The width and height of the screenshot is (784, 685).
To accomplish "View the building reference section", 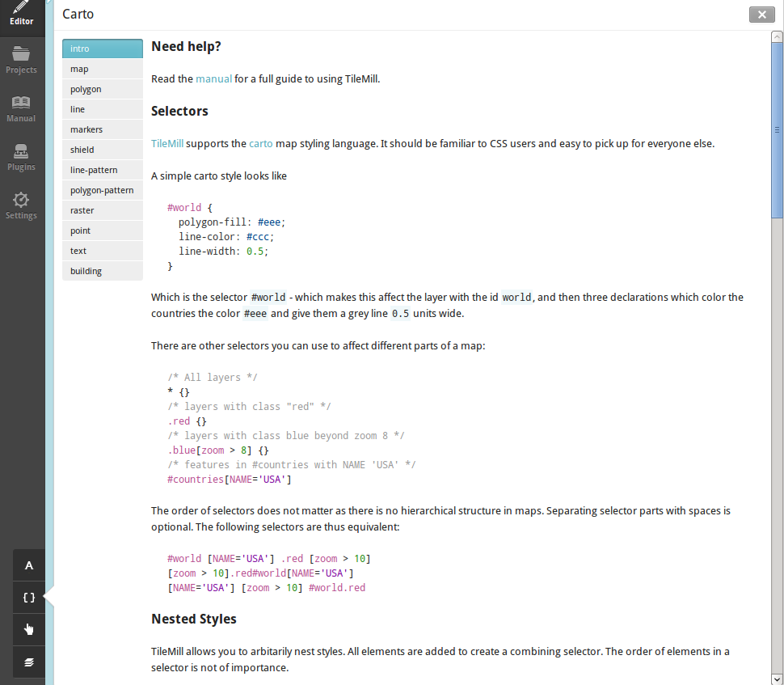I will [103, 271].
